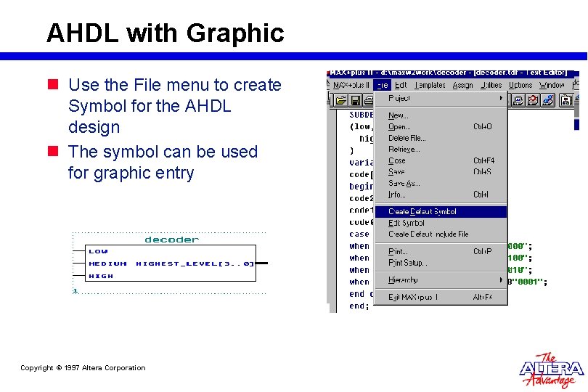Click the MEDIUM input pin label
This screenshot has height=392, width=588.
107,264
